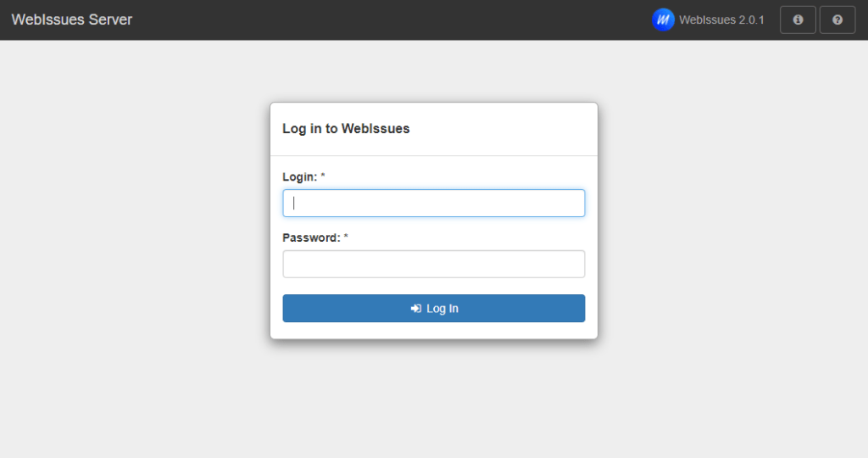This screenshot has width=868, height=458.
Task: Click the blinking text cursor in Login field
Action: tap(294, 204)
